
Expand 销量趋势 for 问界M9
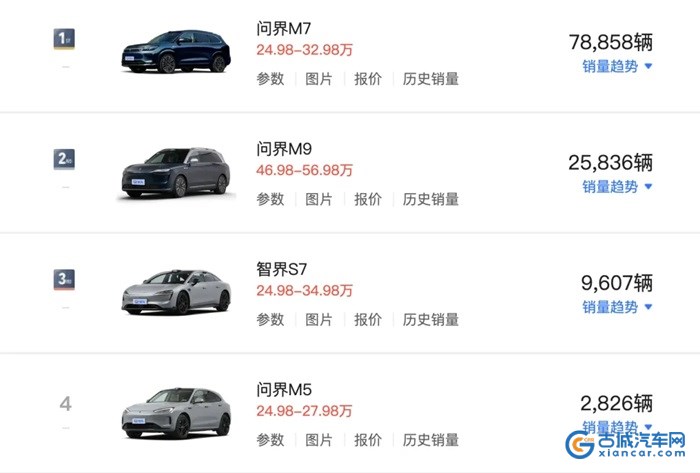(x=617, y=186)
